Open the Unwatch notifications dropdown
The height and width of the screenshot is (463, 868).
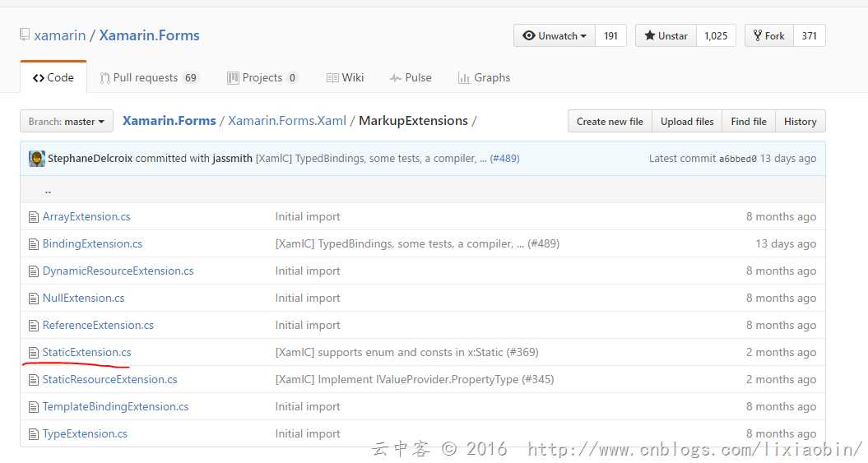coord(555,36)
